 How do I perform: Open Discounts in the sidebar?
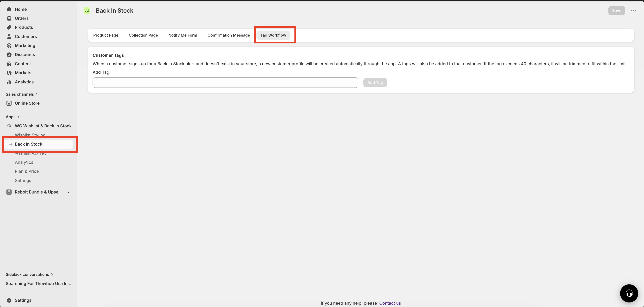(x=25, y=55)
